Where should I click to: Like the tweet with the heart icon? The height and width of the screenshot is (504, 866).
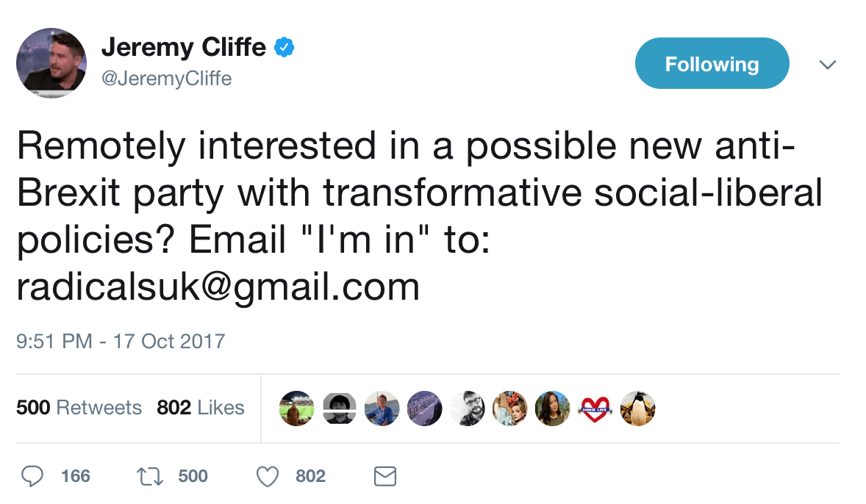tap(268, 476)
